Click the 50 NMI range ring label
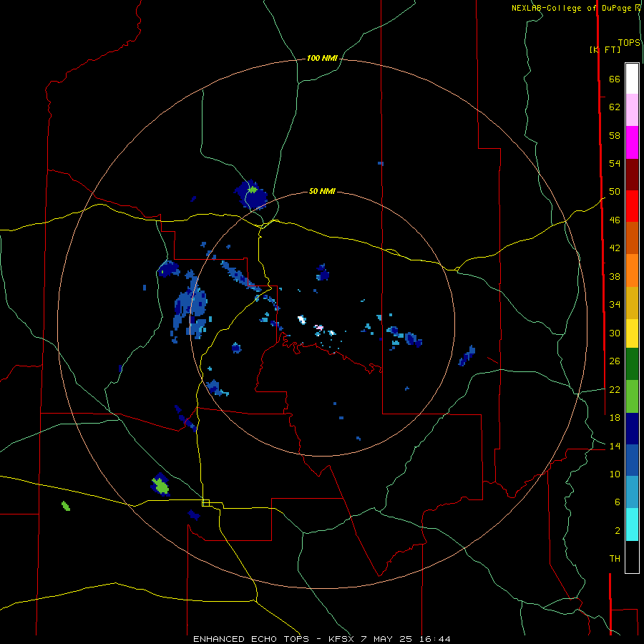Image resolution: width=644 pixels, height=644 pixels. coord(322,191)
